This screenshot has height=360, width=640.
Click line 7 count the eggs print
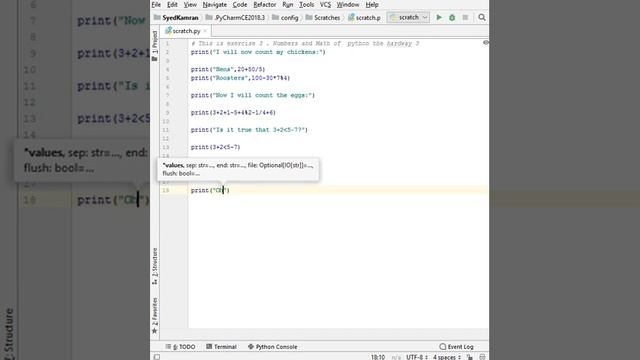(253, 95)
